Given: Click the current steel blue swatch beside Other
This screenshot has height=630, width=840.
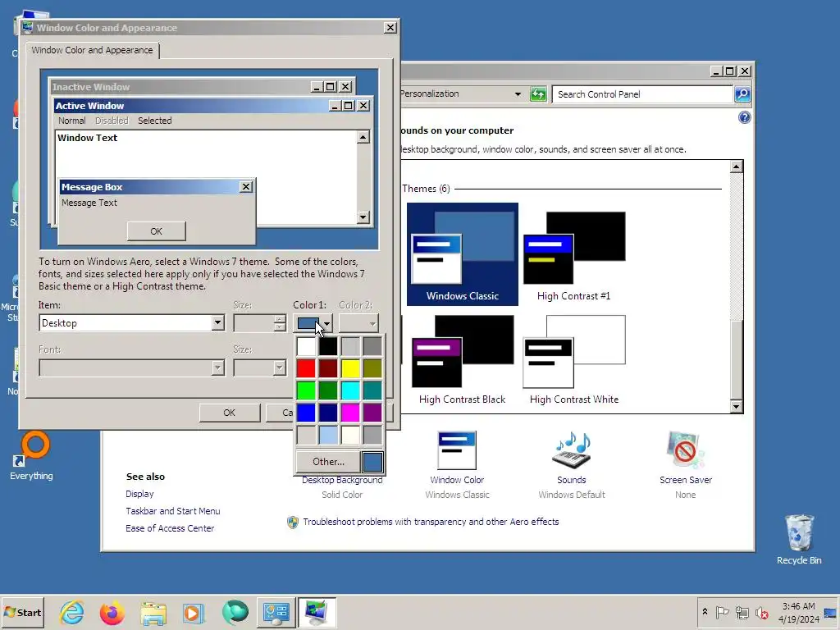Looking at the screenshot, I should pos(372,462).
